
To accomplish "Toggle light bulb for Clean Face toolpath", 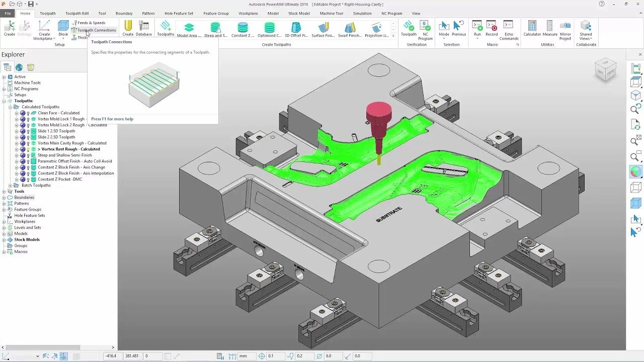I will [28, 113].
